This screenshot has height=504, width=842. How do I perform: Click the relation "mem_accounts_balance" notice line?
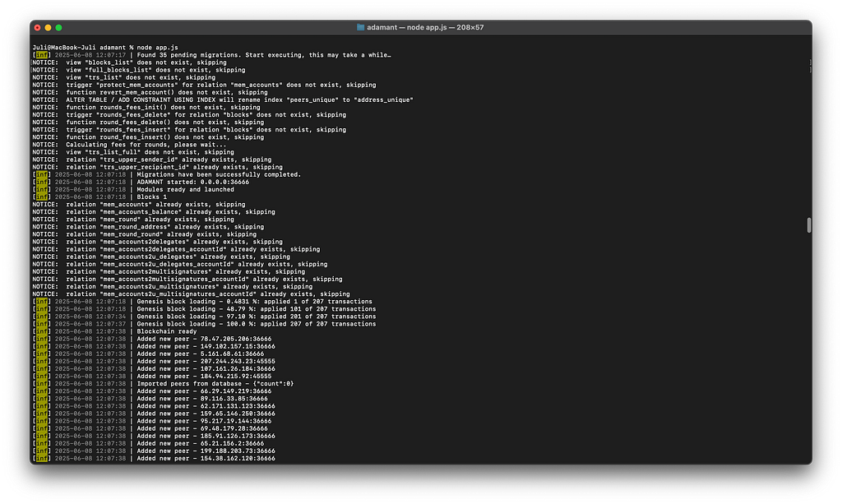(154, 212)
